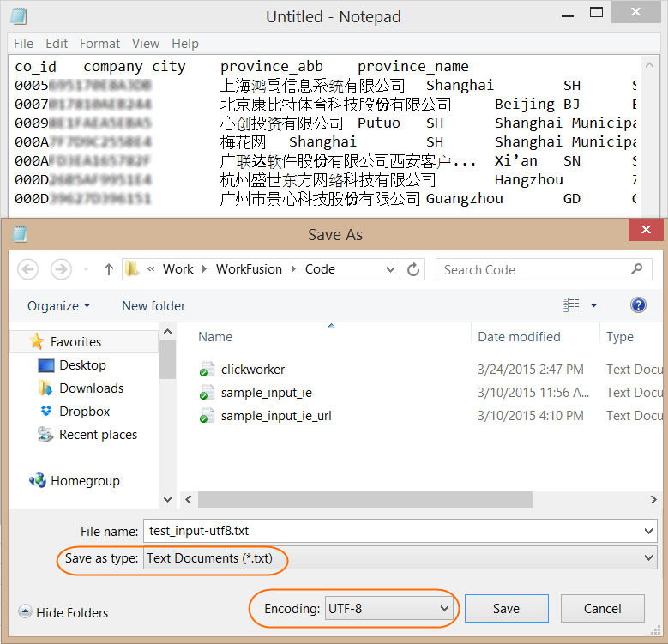This screenshot has width=668, height=644.
Task: Click the Save button
Action: tap(507, 609)
